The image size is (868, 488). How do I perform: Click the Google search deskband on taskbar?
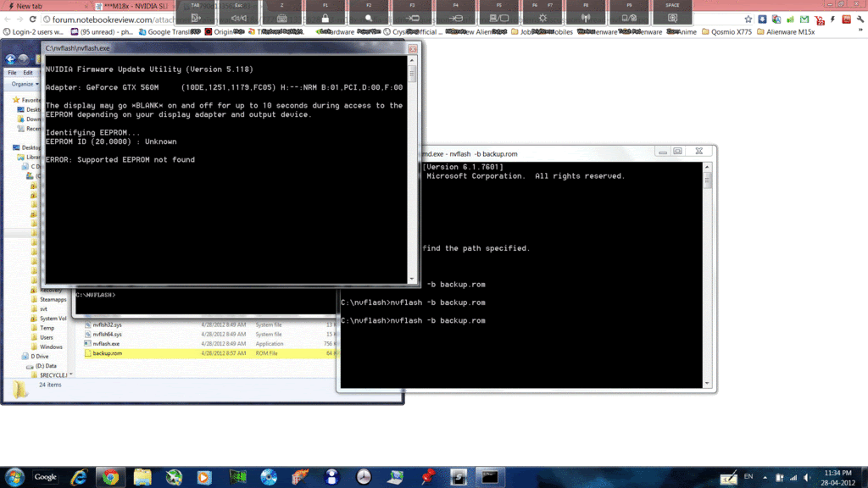46,477
